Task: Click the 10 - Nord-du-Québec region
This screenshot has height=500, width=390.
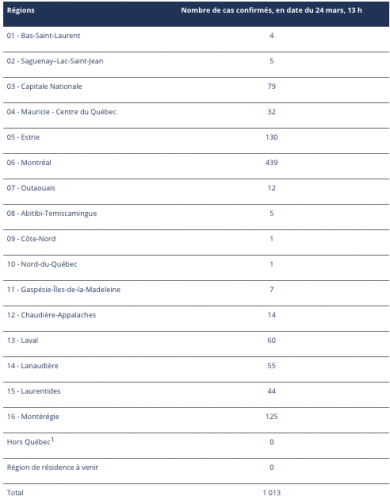Action: click(42, 264)
